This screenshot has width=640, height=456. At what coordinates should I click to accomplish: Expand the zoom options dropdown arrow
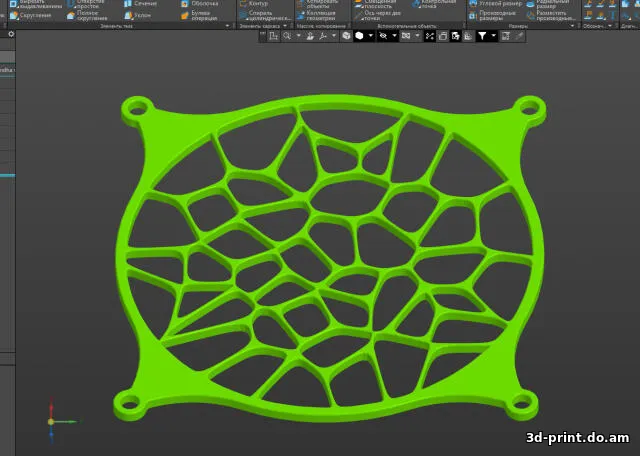click(297, 35)
